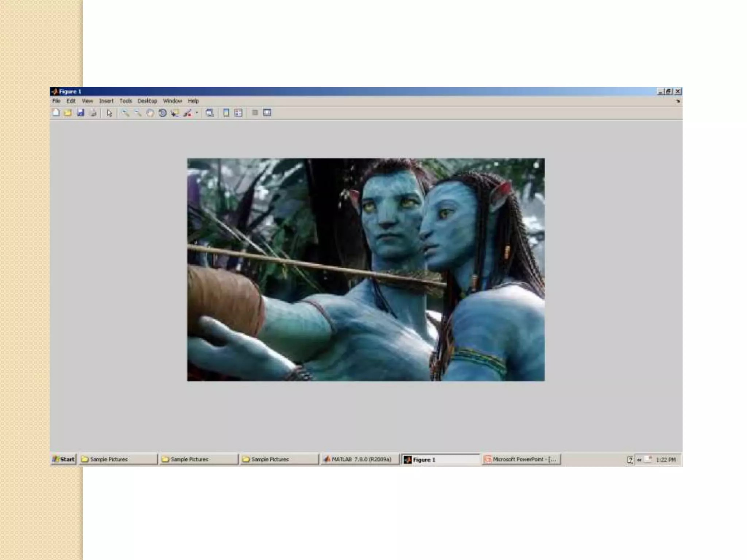Click the New Figure icon
Viewport: 747px width, 560px height.
(x=56, y=113)
